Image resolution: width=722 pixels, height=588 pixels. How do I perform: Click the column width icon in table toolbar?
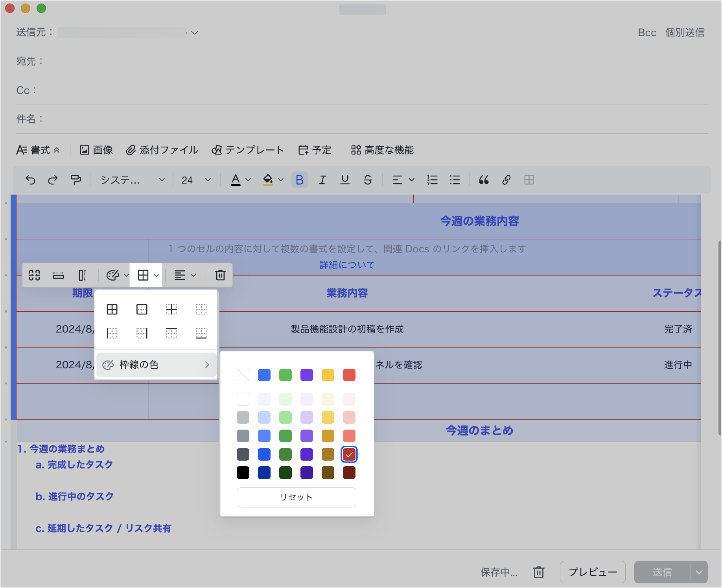[x=82, y=275]
